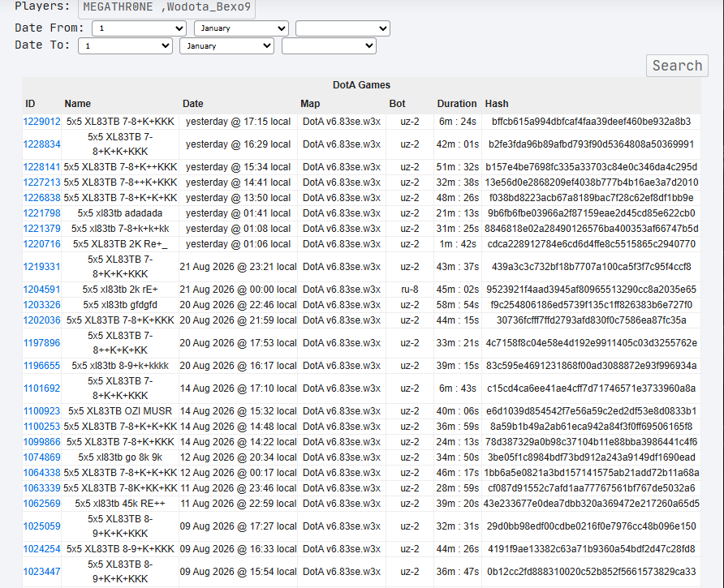Open the Date To day dropdown

[x=125, y=45]
